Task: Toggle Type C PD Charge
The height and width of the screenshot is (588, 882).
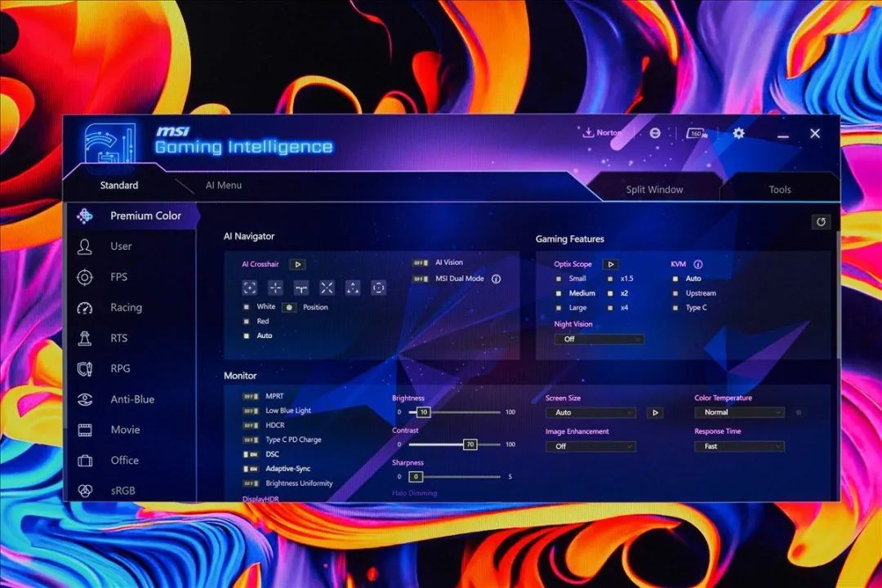Action: [251, 440]
